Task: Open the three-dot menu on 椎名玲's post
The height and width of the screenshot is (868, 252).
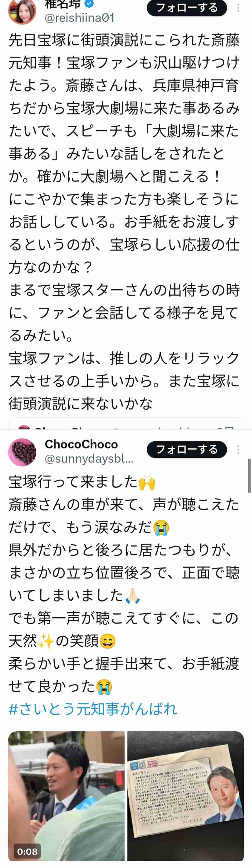Action: 238,7
